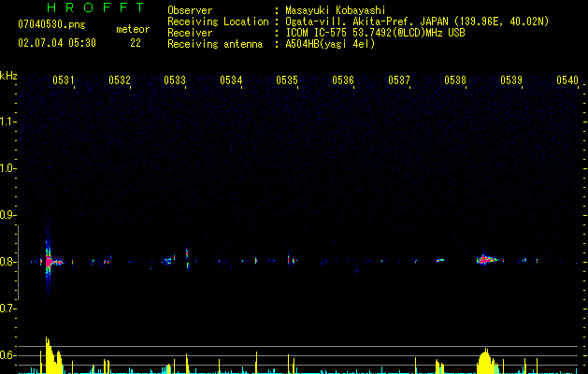
Task: Click the 0535 time axis marker
Action: [287, 80]
